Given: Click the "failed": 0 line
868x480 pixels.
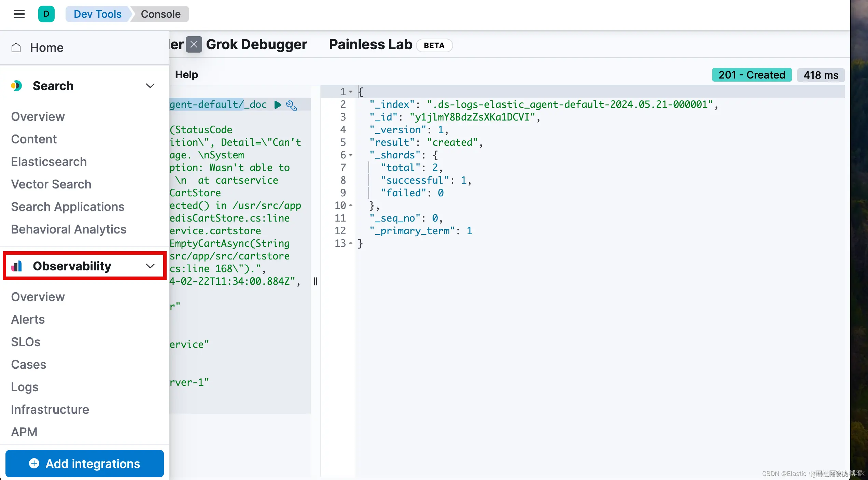Looking at the screenshot, I should (x=412, y=193).
